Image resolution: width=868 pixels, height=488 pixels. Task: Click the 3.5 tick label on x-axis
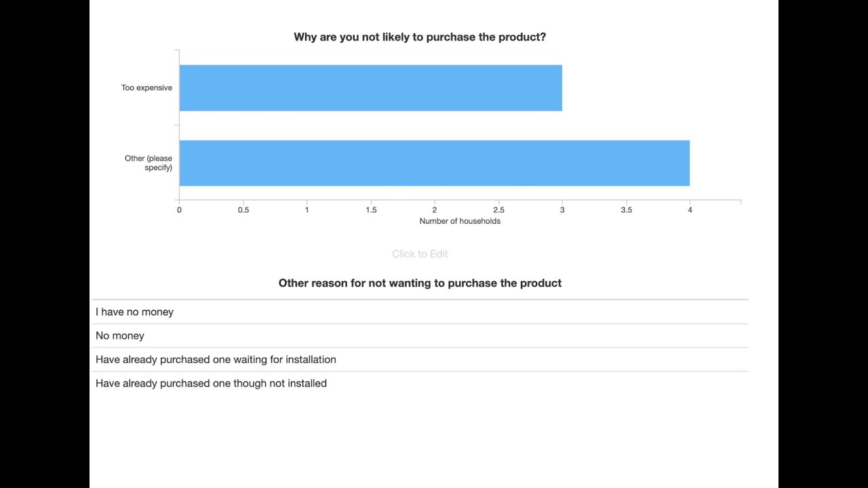pos(626,210)
